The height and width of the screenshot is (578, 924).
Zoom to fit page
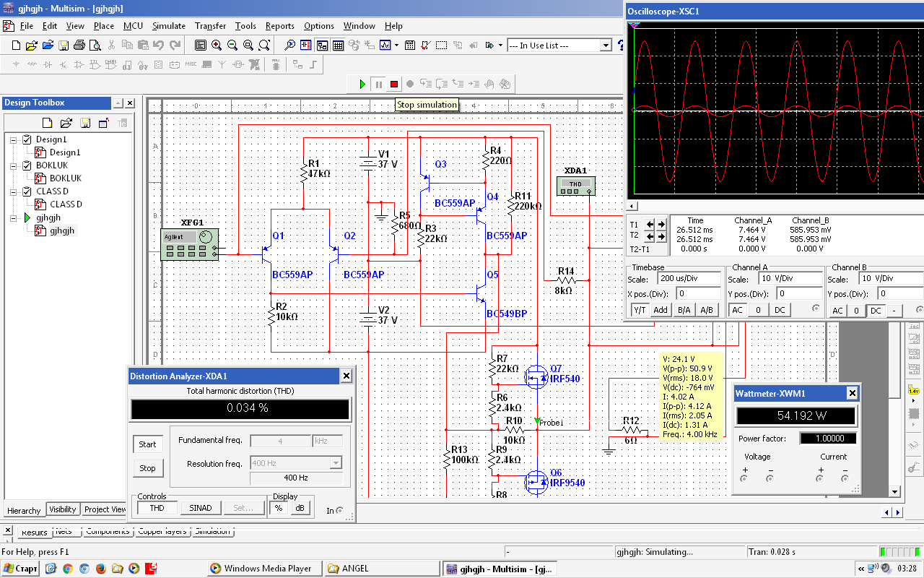point(264,45)
